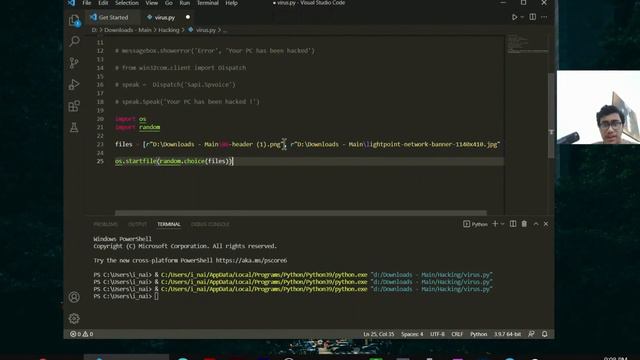Split the editor to the right
Viewport: 640px width, 360px height.
tap(533, 17)
